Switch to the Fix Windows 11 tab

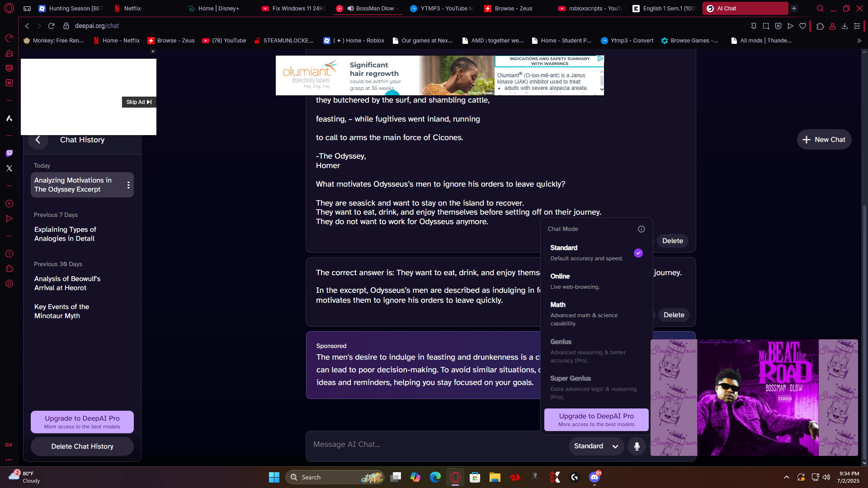[294, 8]
